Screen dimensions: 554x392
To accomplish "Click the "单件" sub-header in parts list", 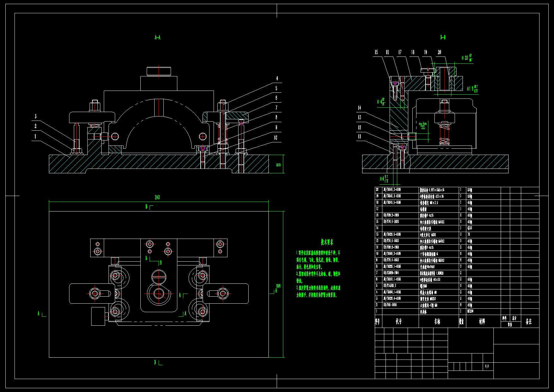I will 504,318.
